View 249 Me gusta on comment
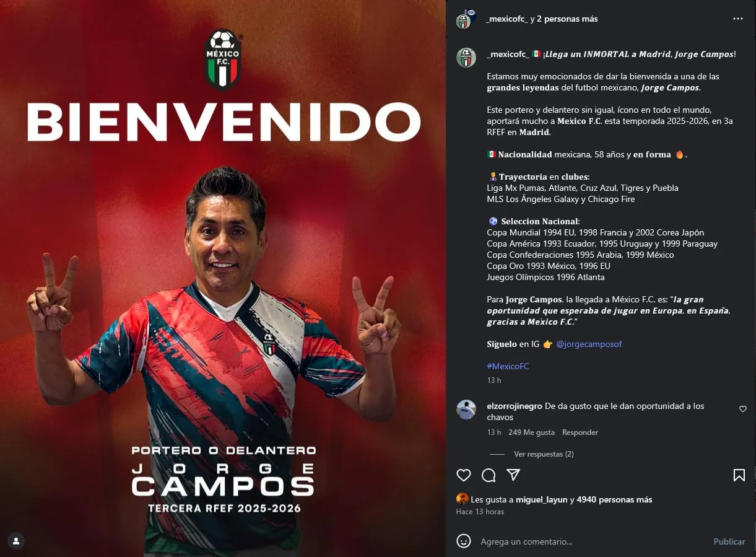756x557 pixels. (x=531, y=432)
